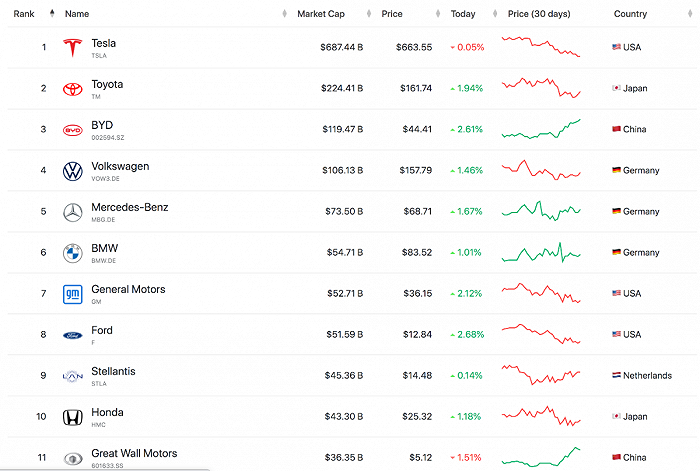Image resolution: width=700 pixels, height=471 pixels.
Task: Click the General Motors logo icon
Action: 71,294
